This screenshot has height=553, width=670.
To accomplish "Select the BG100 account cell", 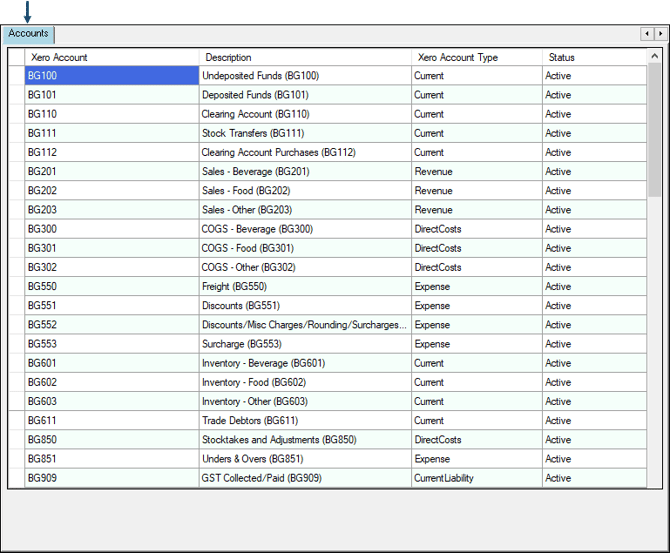I will 111,76.
